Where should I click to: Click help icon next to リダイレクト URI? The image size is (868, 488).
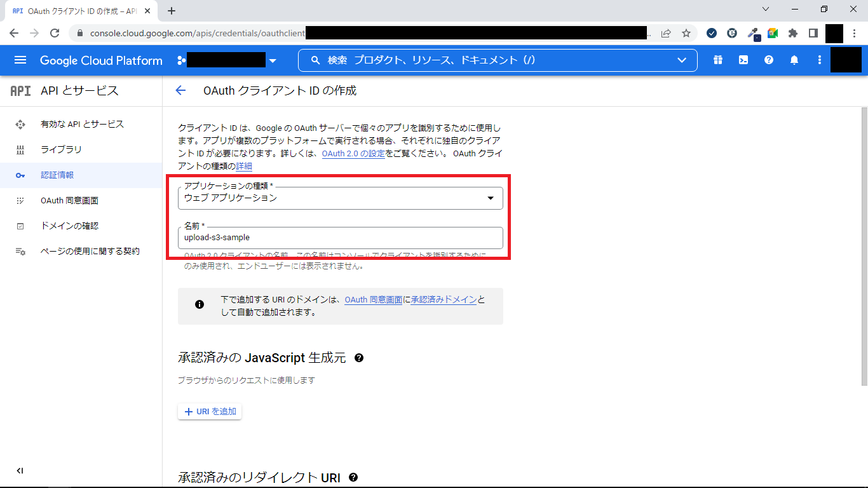pos(353,477)
